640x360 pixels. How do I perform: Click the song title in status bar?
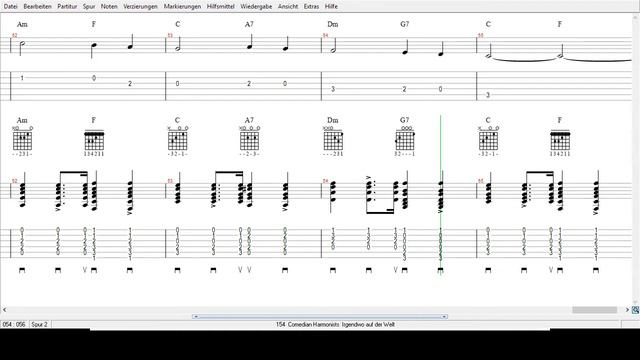336,324
